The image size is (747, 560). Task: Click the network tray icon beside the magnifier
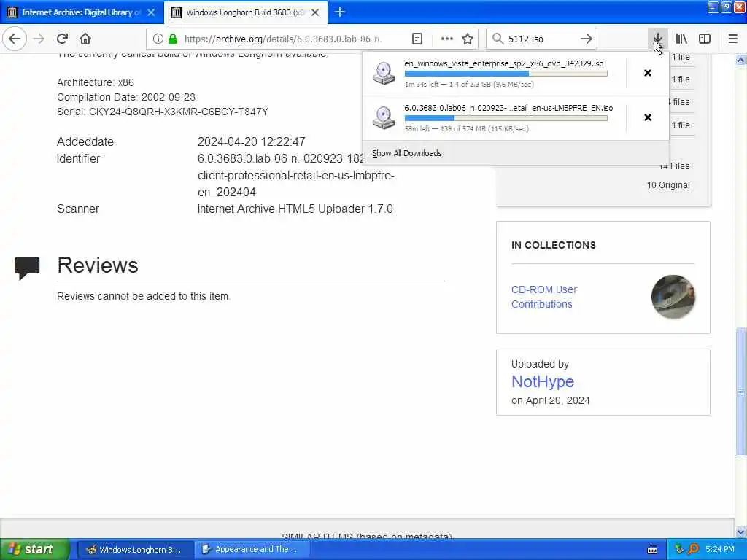coord(679,550)
